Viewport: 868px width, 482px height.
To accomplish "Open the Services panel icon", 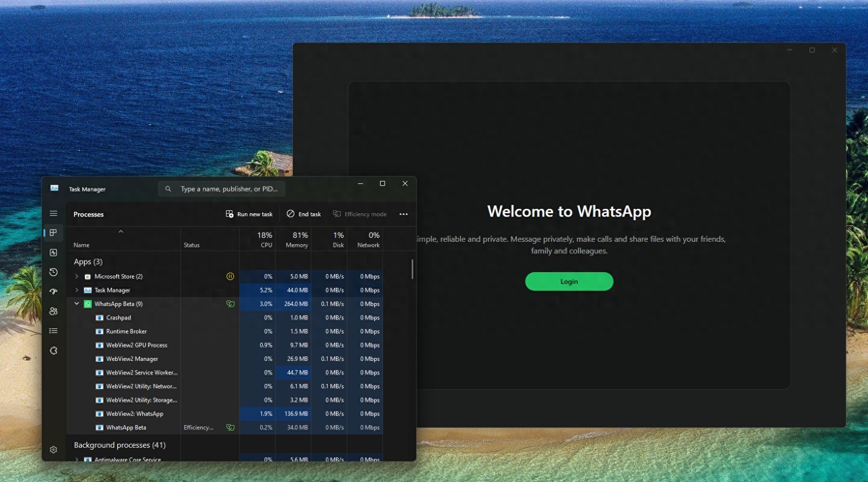I will 53,351.
